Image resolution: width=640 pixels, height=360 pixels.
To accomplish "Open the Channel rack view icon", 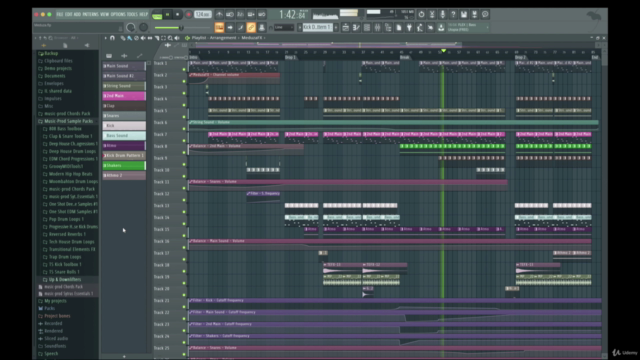I will click(x=367, y=27).
